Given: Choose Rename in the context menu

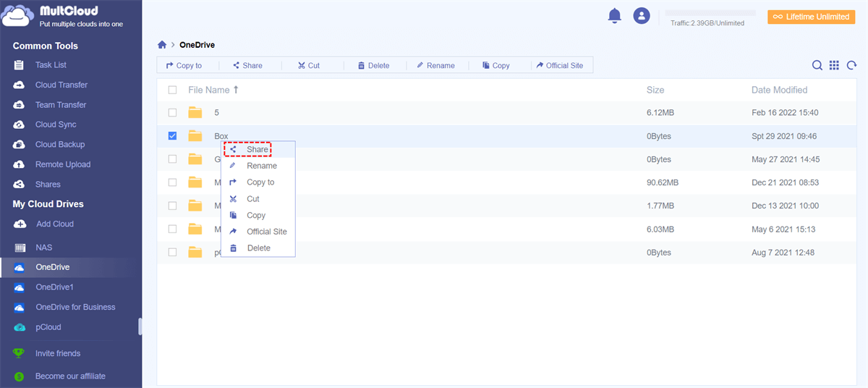Looking at the screenshot, I should coord(257,166).
